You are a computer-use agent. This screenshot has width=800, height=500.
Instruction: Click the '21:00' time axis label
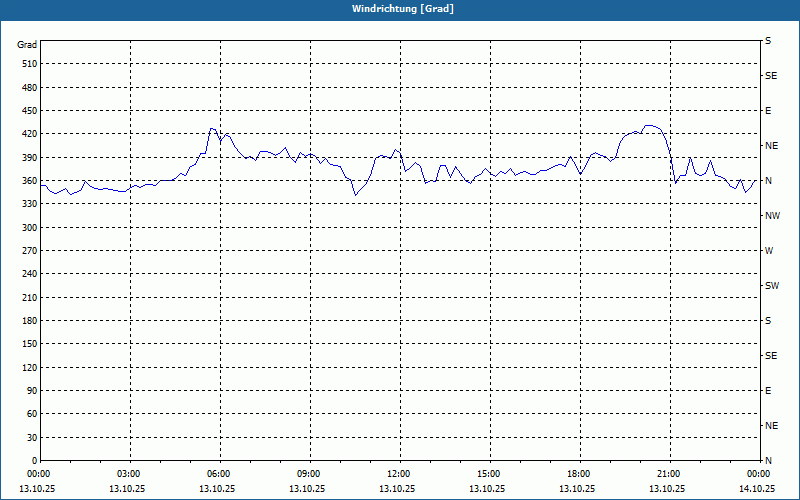(668, 474)
